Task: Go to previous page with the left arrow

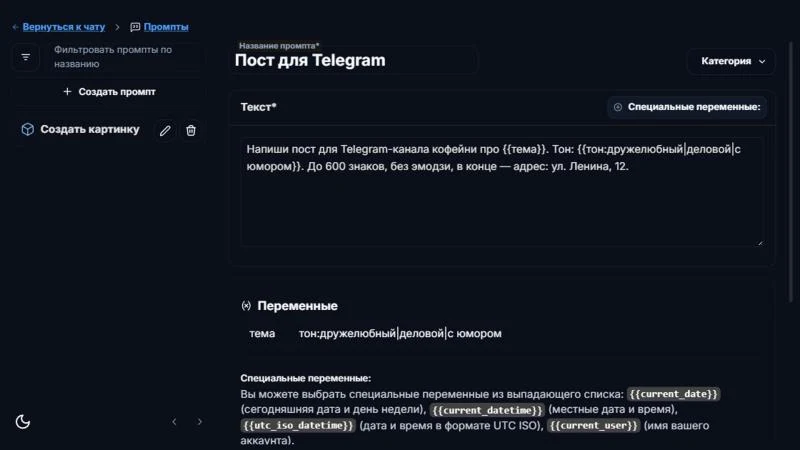Action: click(174, 421)
